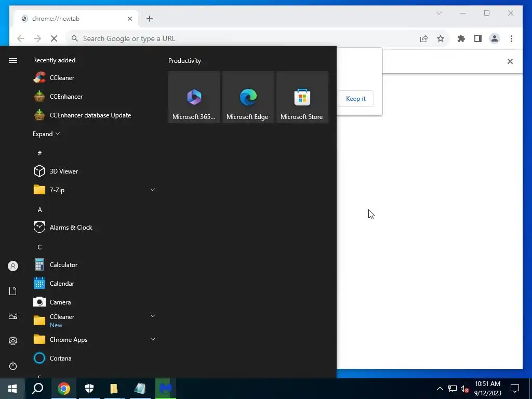Open CCEnhancer database Update
The width and height of the screenshot is (532, 399).
pos(95,115)
